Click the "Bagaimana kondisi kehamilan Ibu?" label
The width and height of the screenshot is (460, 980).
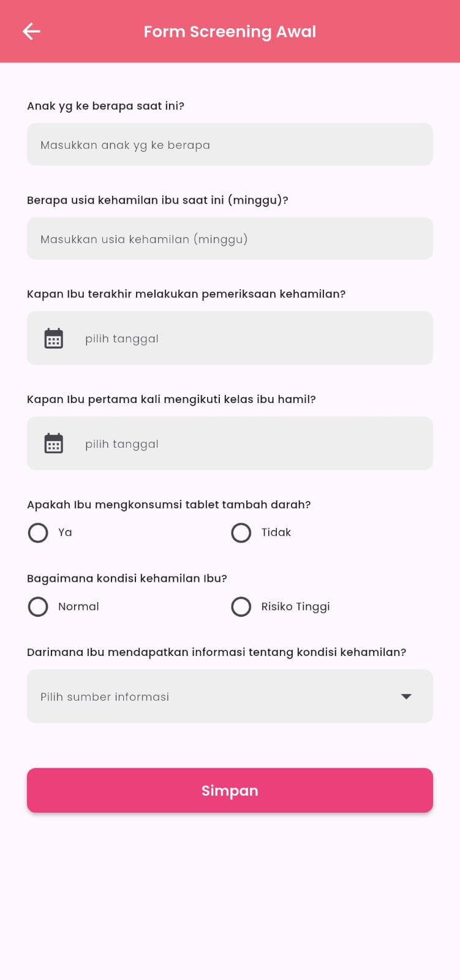[127, 578]
